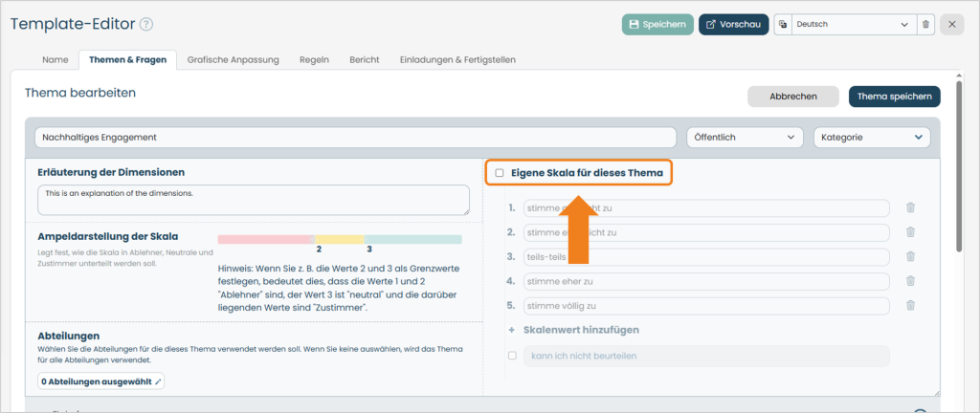Click the "teils-teils" scale input field

click(706, 257)
